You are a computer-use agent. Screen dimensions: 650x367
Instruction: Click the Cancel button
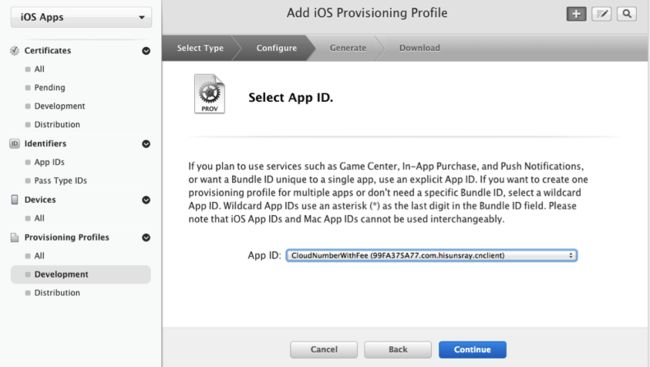[x=324, y=350]
